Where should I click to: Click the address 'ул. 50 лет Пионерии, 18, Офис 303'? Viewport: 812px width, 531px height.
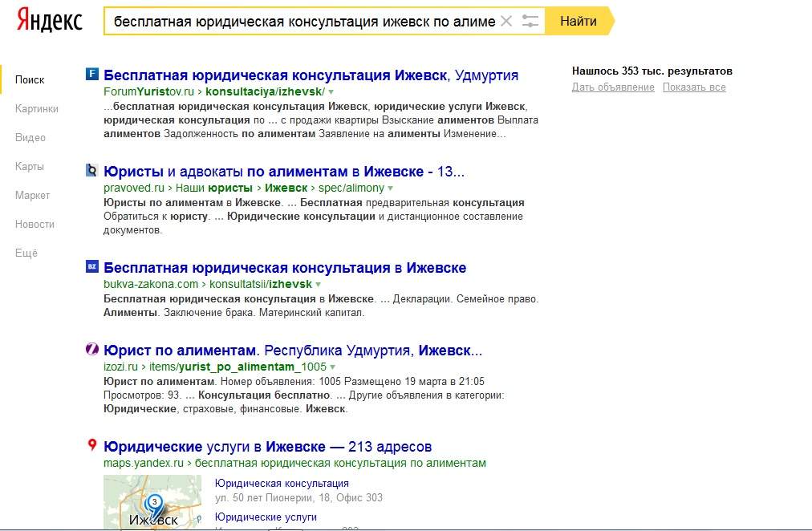click(298, 498)
